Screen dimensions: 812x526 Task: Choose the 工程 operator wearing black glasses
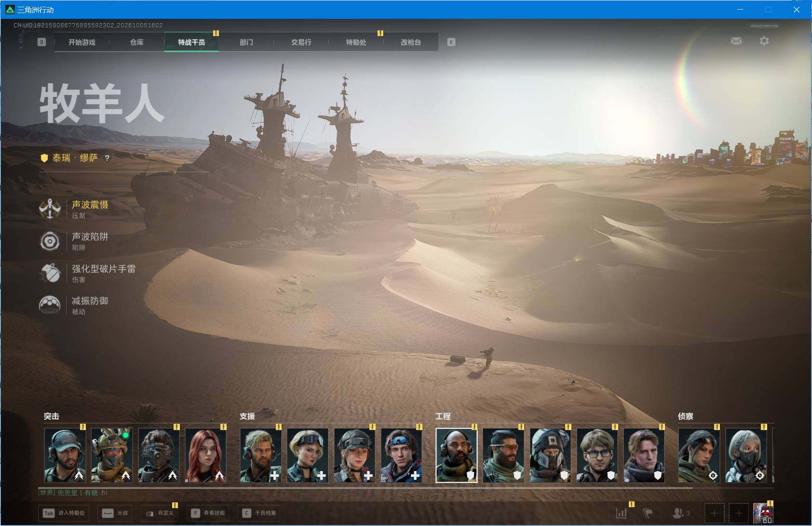point(597,455)
